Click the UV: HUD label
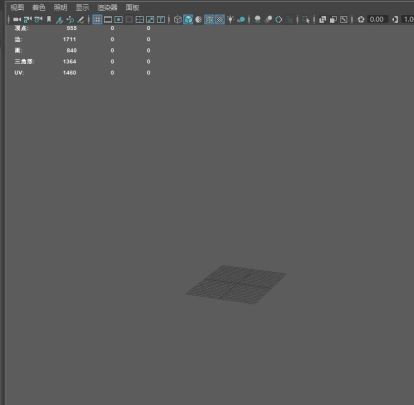 [19, 73]
